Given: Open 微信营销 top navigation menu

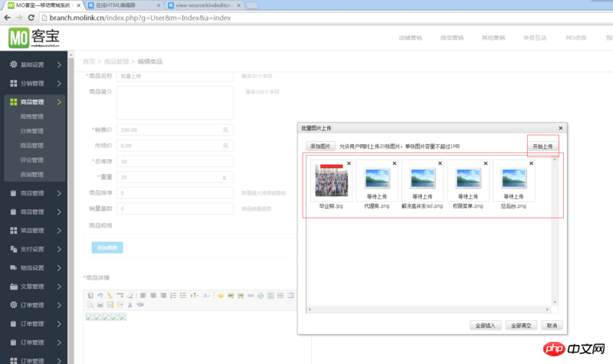Looking at the screenshot, I should click(452, 38).
